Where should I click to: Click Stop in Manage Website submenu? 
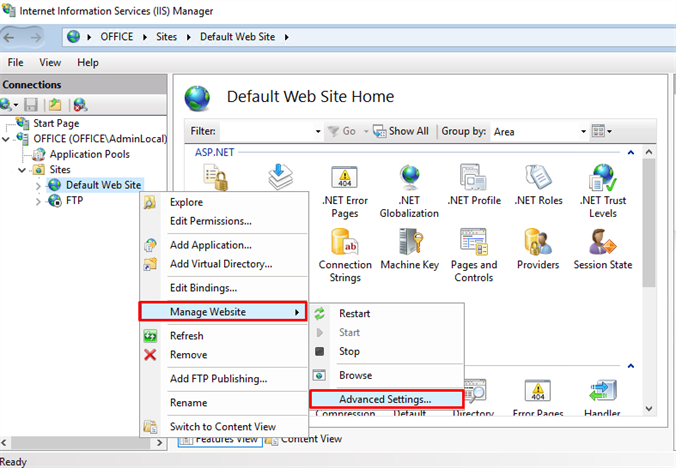click(387, 351)
